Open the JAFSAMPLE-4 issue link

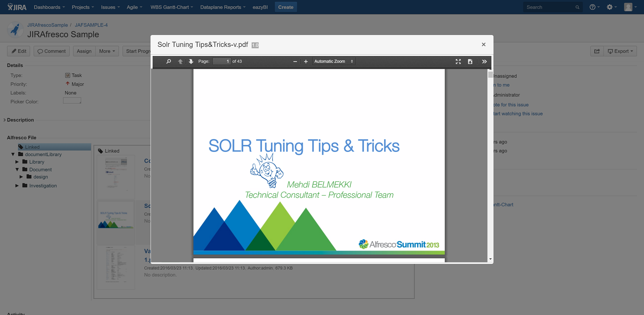(x=91, y=25)
